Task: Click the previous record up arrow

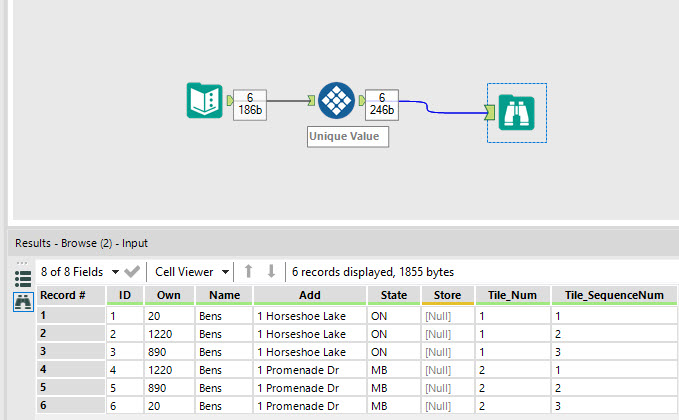Action: tap(249, 272)
